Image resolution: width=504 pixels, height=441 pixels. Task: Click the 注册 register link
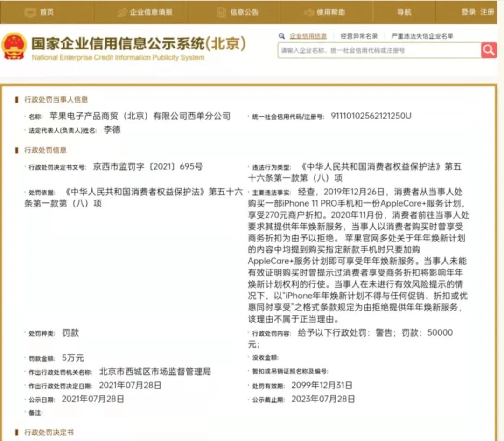coord(487,12)
